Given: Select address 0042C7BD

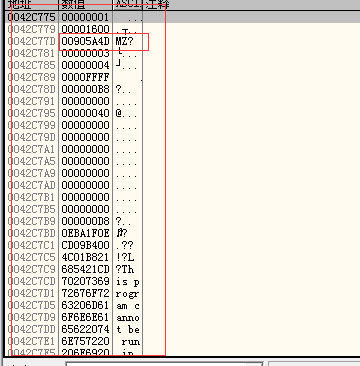Looking at the screenshot, I should [x=33, y=233].
